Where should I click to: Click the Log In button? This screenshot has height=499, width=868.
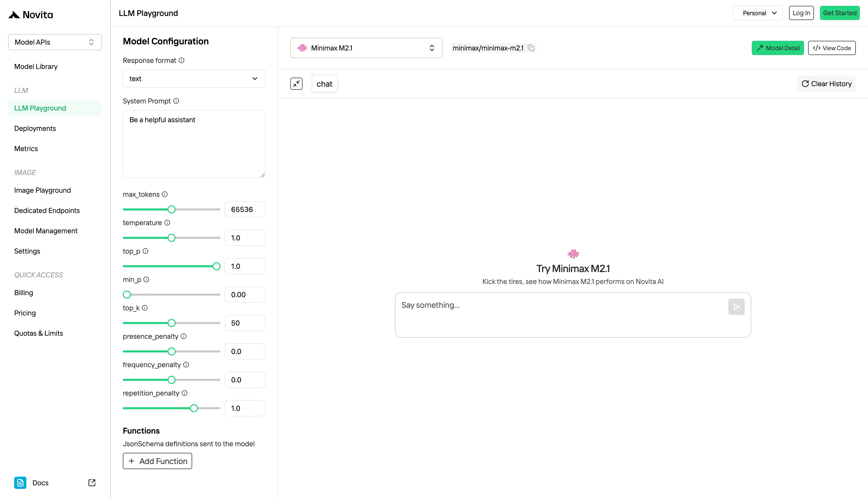pyautogui.click(x=801, y=13)
